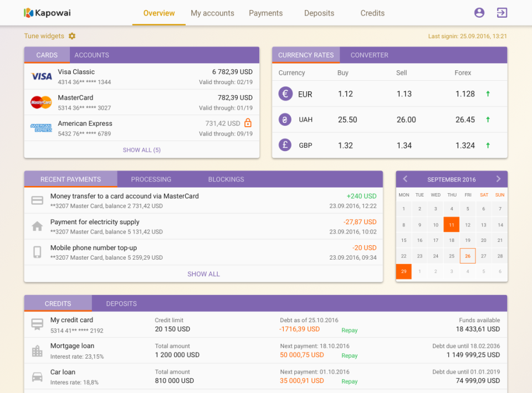Click the GBP pound symbol icon
532x393 pixels.
[285, 145]
